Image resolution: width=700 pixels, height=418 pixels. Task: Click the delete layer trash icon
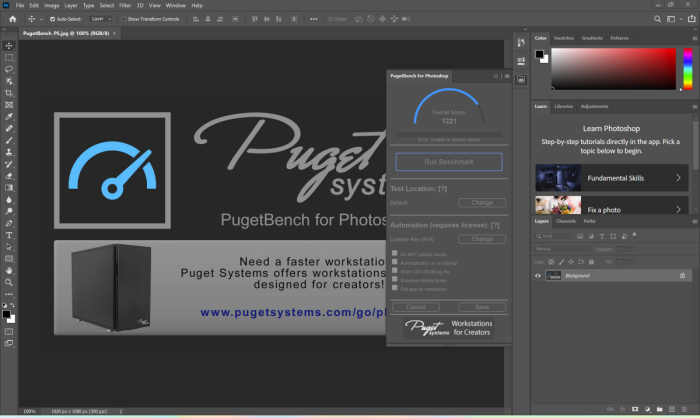684,409
